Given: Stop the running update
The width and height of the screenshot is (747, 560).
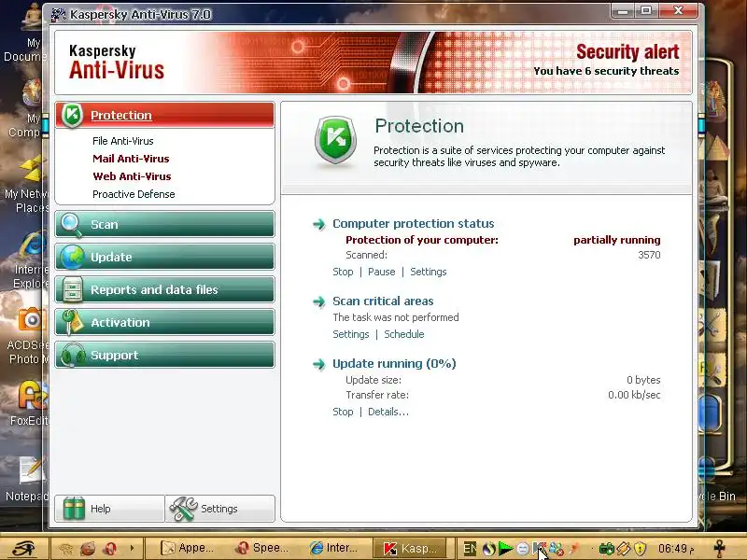Looking at the screenshot, I should [x=343, y=412].
